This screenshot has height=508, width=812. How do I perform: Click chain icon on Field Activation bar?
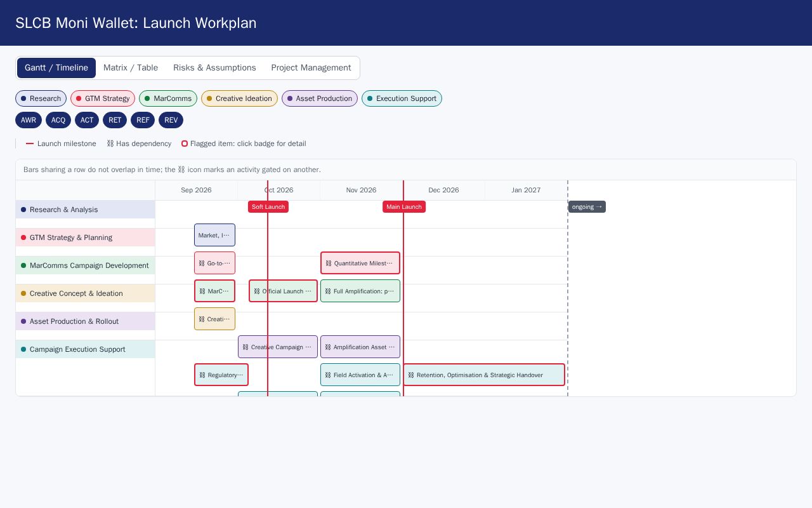[328, 375]
